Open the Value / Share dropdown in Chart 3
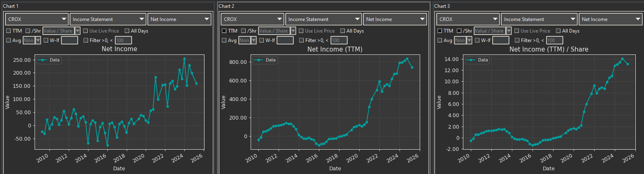 point(493,31)
